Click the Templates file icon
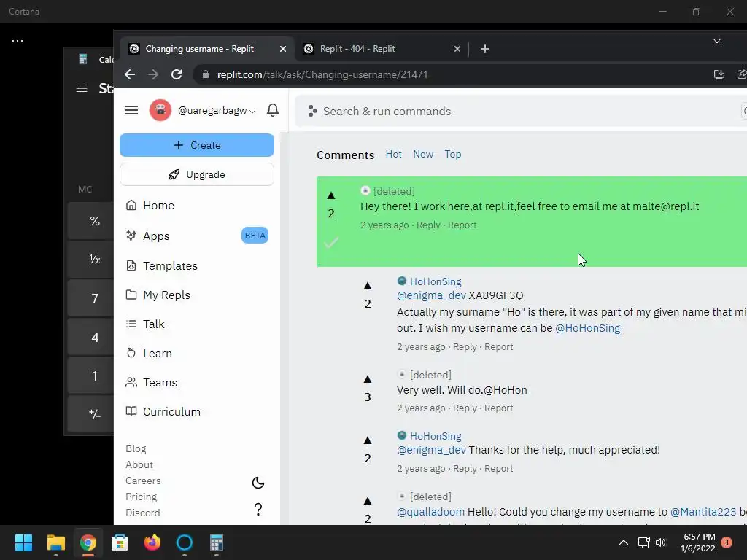The height and width of the screenshot is (560, 747). click(x=131, y=265)
